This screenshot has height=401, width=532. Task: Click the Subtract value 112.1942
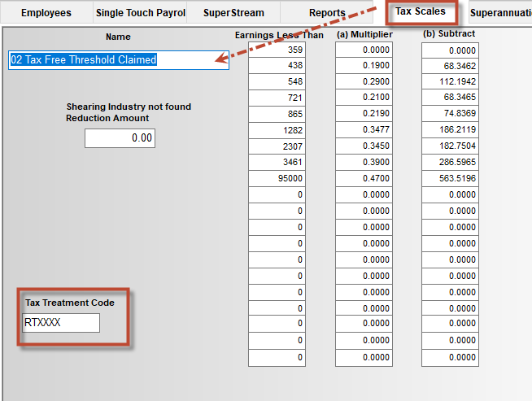click(450, 82)
